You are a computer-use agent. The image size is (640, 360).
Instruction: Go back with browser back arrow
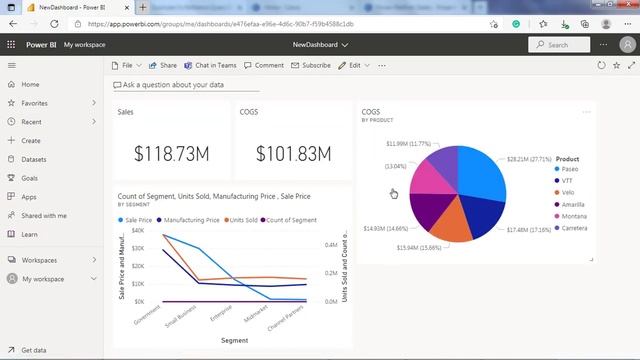point(13,24)
